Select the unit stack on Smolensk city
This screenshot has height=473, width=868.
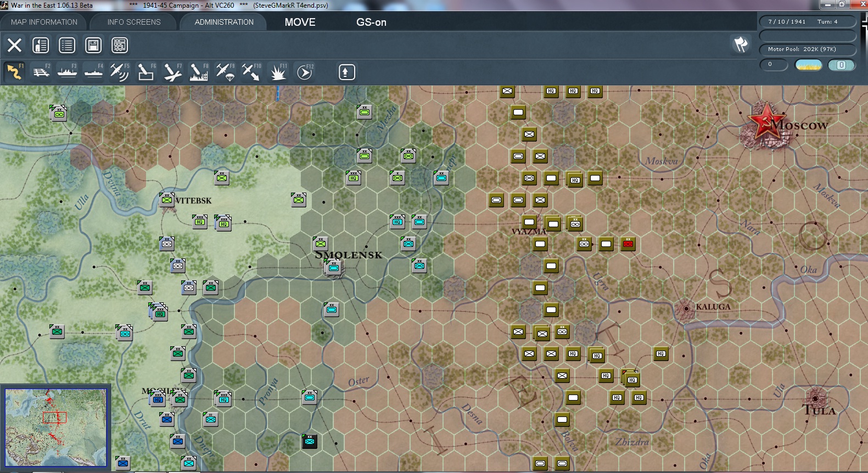(333, 268)
